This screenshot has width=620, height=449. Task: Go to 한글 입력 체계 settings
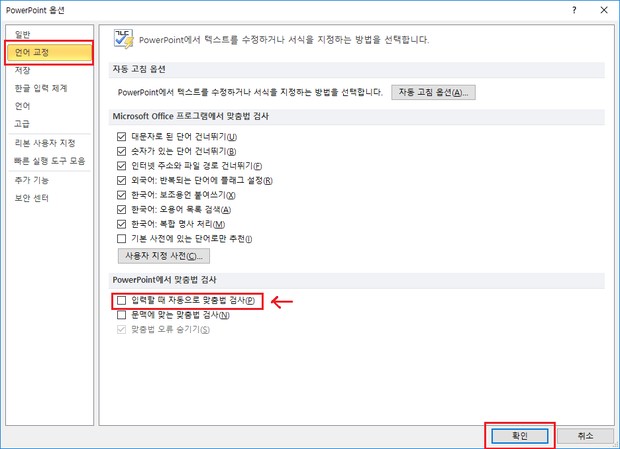41,88
